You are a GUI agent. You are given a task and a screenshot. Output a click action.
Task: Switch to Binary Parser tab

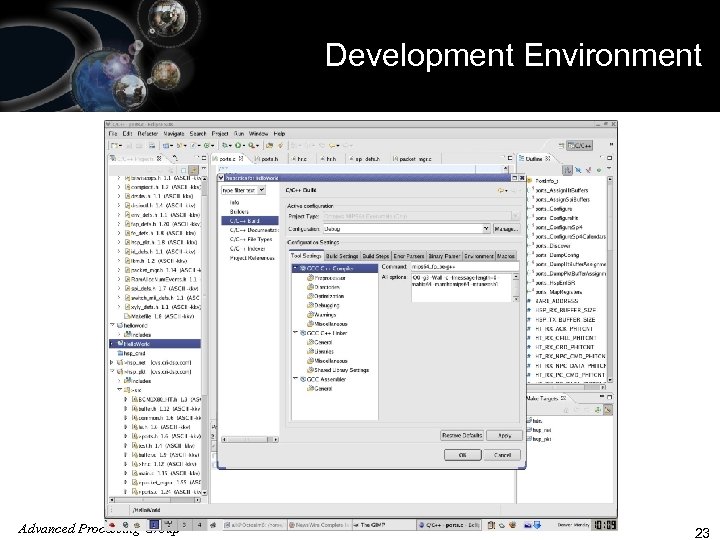point(444,256)
